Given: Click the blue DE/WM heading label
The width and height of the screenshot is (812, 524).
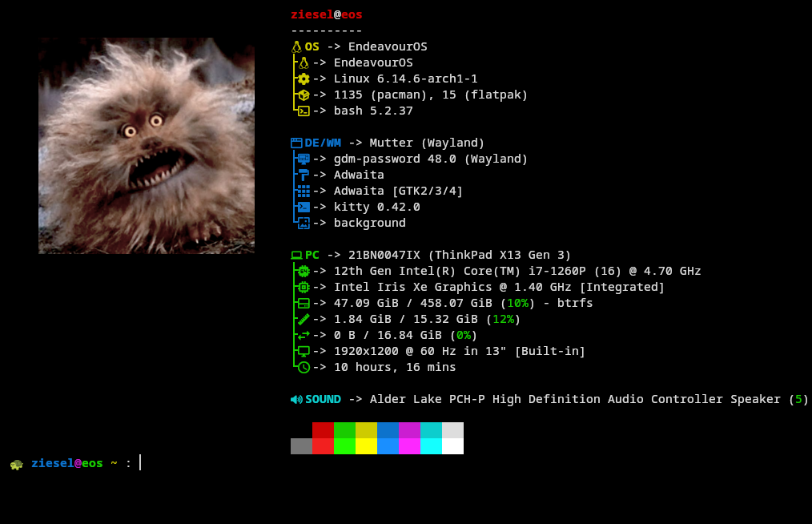Looking at the screenshot, I should (x=323, y=143).
